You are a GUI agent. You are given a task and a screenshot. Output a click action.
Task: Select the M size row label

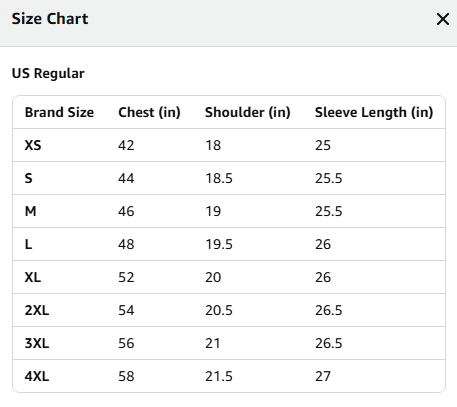[x=30, y=211]
